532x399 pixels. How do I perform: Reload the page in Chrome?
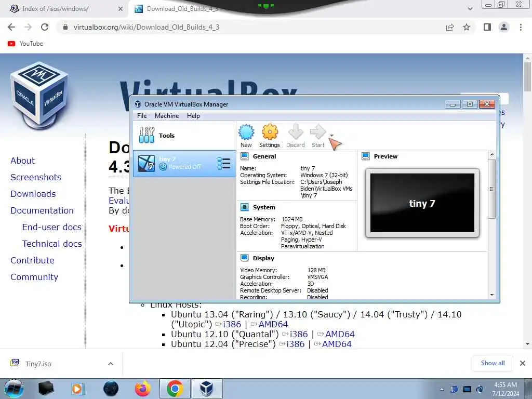[x=45, y=27]
